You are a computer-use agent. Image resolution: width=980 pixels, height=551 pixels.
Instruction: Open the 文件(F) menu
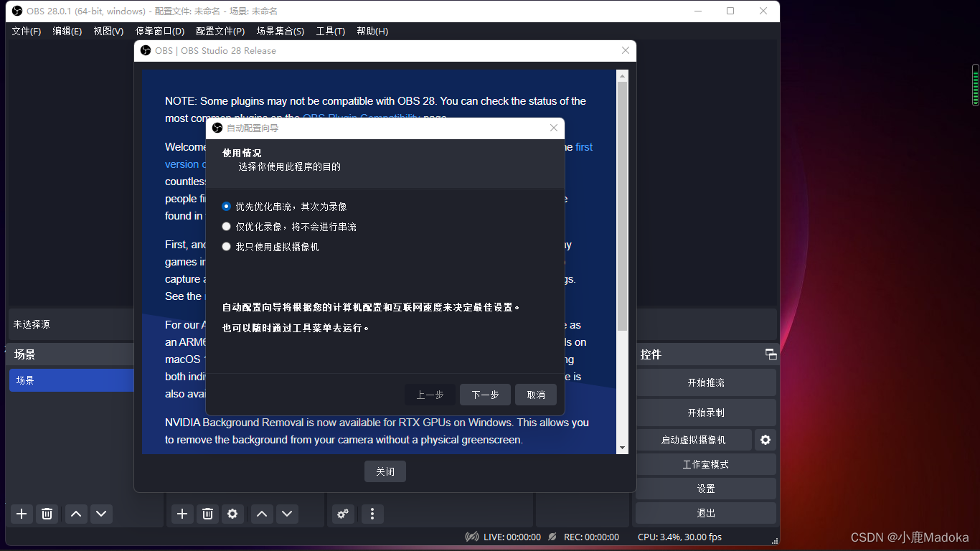[x=27, y=32]
